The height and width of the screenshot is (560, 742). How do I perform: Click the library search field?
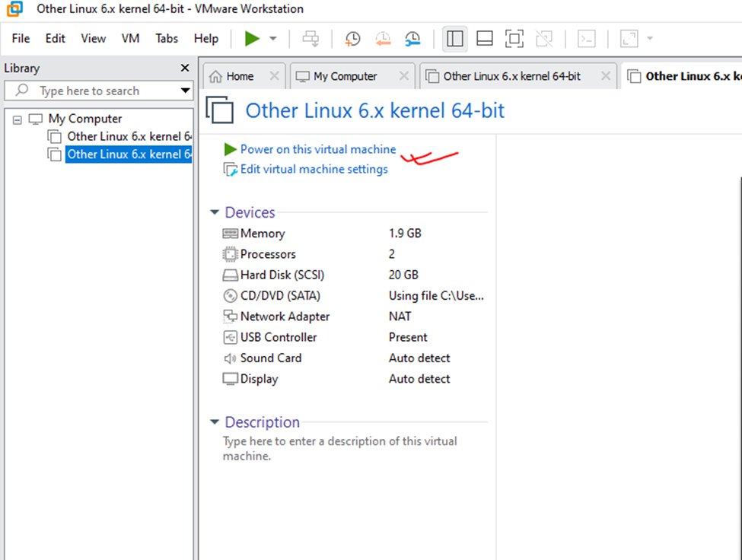coord(98,91)
